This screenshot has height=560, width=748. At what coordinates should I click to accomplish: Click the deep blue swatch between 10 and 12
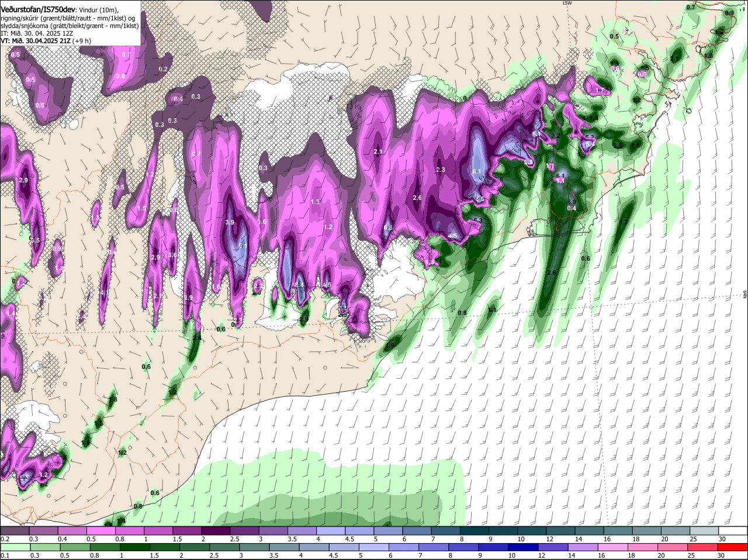[524, 547]
